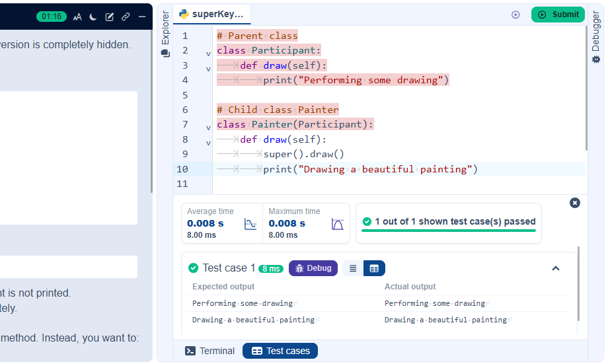608x364 pixels.
Task: Click the problem description scrollbar
Action: (151, 112)
